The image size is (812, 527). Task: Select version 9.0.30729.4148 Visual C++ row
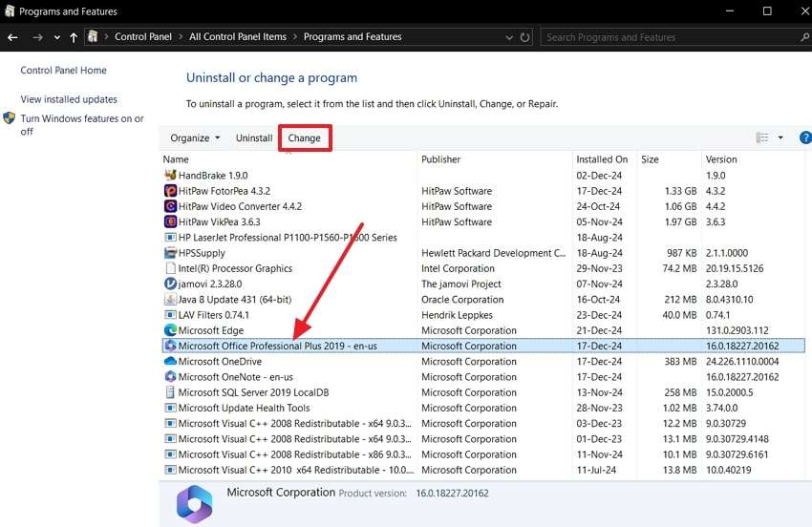[x=483, y=439]
